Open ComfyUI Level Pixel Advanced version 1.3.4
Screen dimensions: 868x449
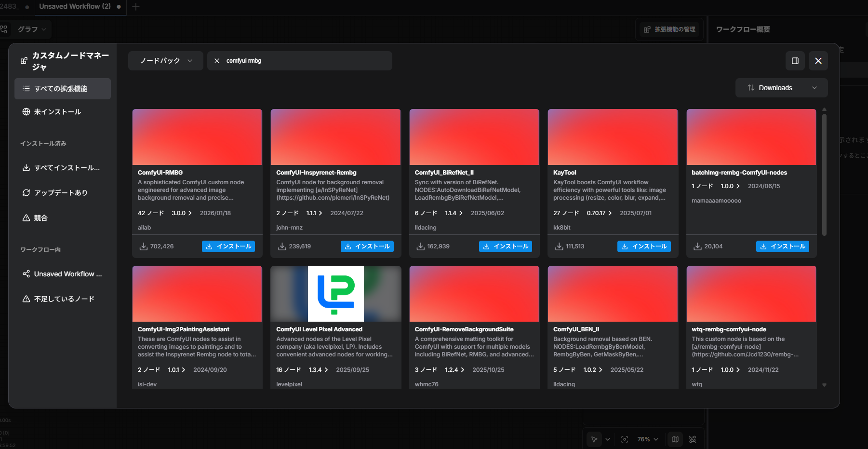319,370
